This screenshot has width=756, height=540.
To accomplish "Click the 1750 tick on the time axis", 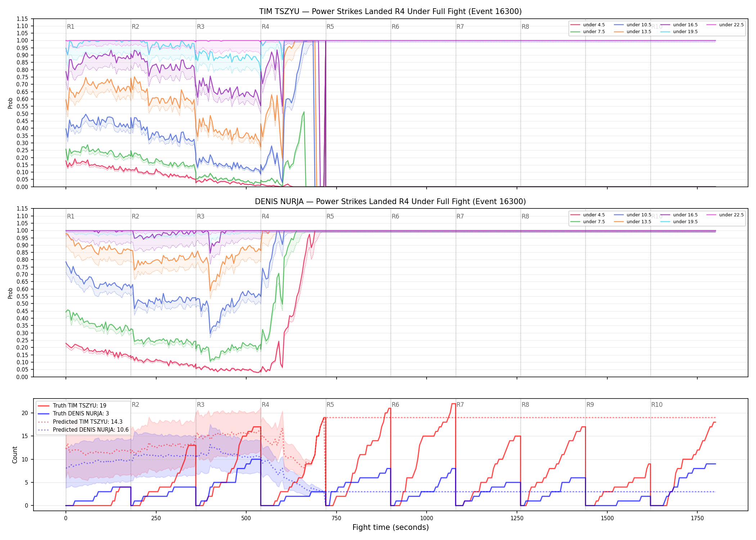I will click(697, 518).
